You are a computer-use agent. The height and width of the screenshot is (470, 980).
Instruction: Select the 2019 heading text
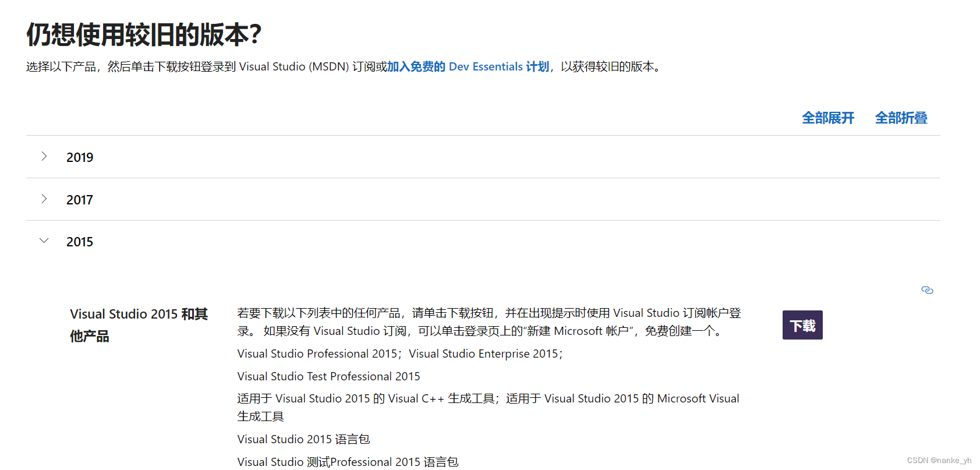(80, 157)
